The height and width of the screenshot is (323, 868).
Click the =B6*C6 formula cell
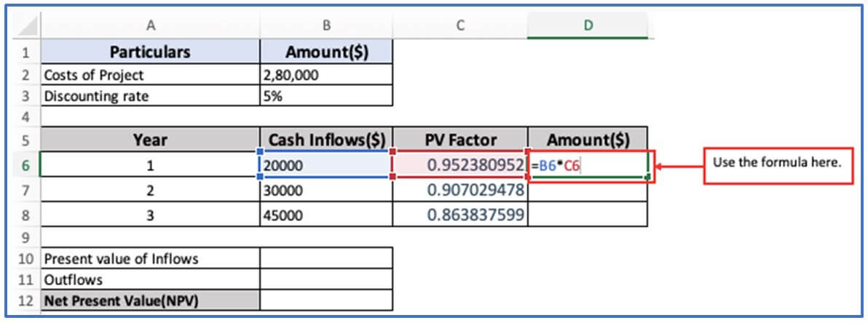point(588,165)
